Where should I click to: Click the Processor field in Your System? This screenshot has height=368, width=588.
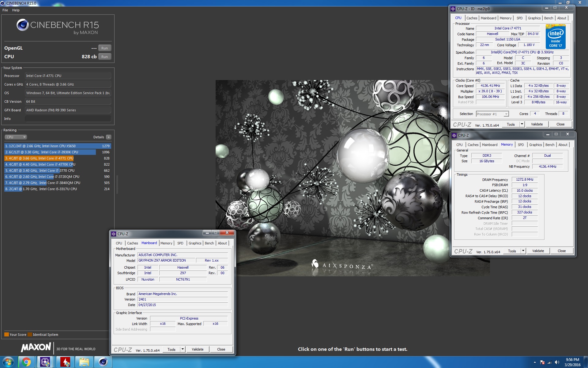coord(68,76)
